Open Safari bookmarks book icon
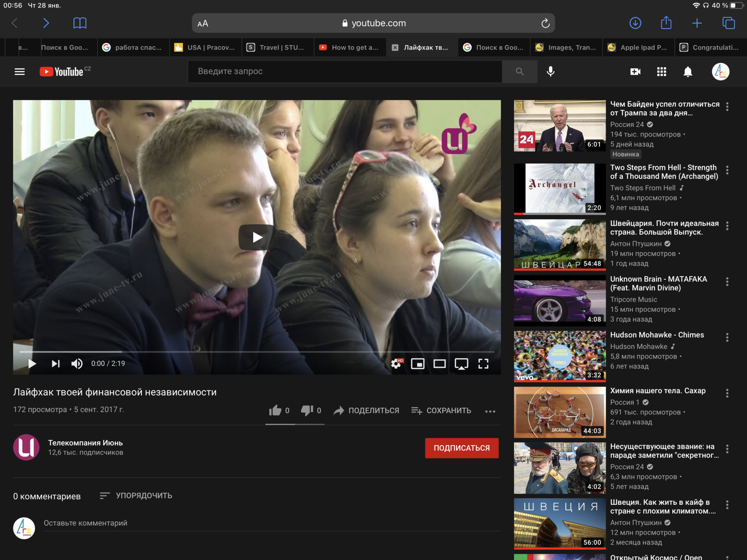 pyautogui.click(x=80, y=23)
